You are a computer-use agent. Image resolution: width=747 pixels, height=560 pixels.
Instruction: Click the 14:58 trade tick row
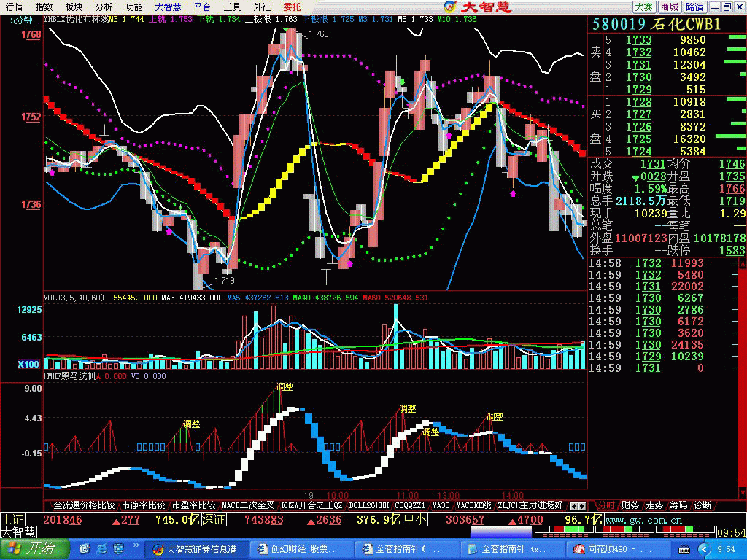pyautogui.click(x=662, y=263)
